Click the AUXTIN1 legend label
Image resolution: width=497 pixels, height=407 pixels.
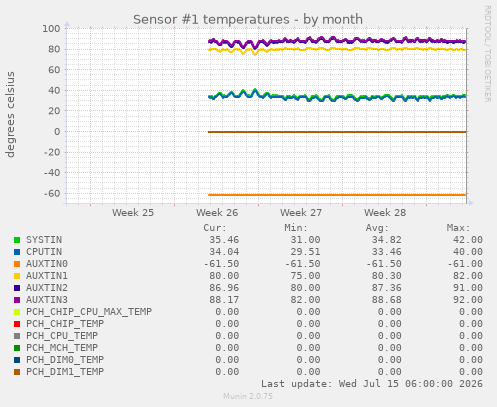(x=47, y=276)
